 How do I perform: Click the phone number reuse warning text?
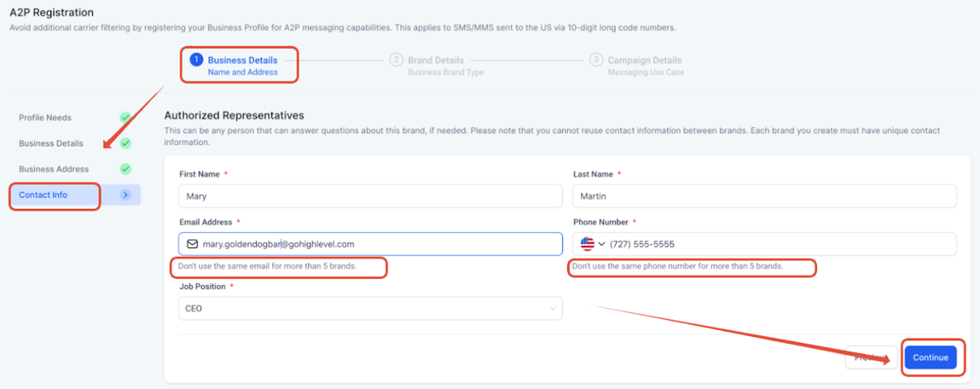tap(677, 266)
